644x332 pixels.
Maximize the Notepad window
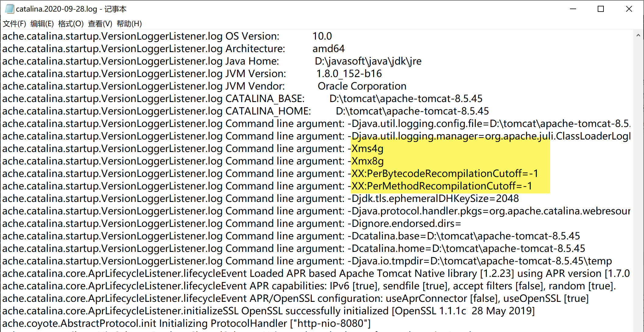(x=601, y=9)
